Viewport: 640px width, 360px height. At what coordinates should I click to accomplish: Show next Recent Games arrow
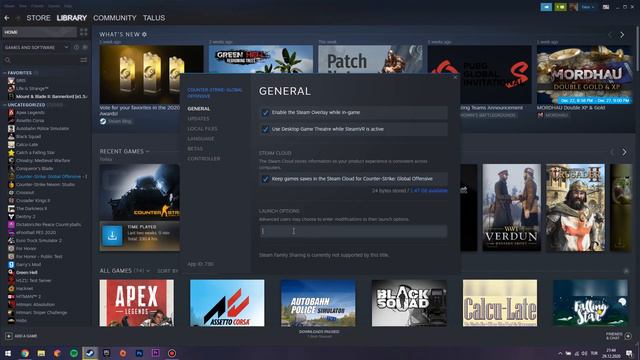pyautogui.click(x=624, y=152)
